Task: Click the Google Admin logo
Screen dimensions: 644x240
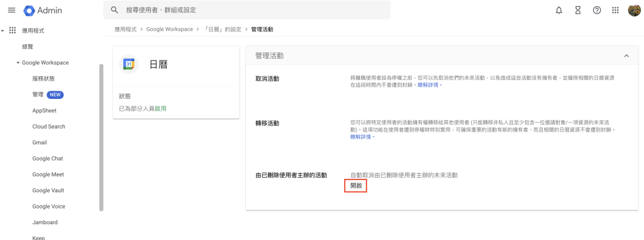Action: (43, 10)
